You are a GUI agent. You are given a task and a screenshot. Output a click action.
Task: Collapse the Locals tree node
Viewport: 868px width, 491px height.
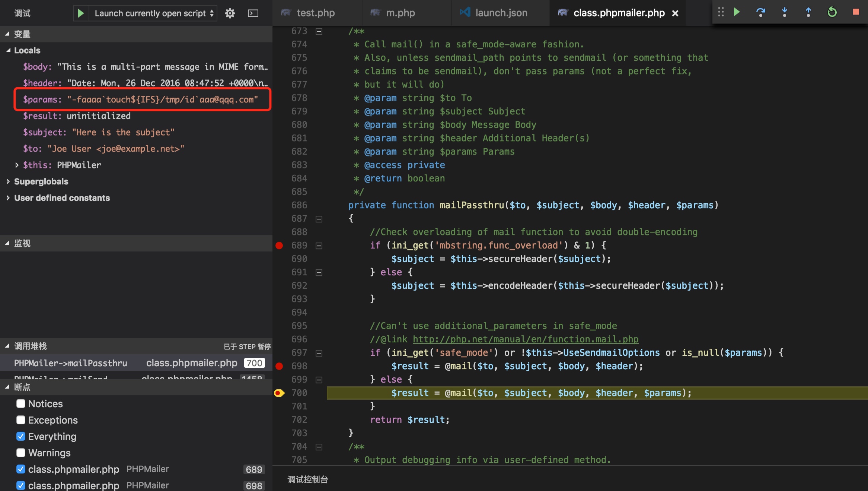(8, 50)
